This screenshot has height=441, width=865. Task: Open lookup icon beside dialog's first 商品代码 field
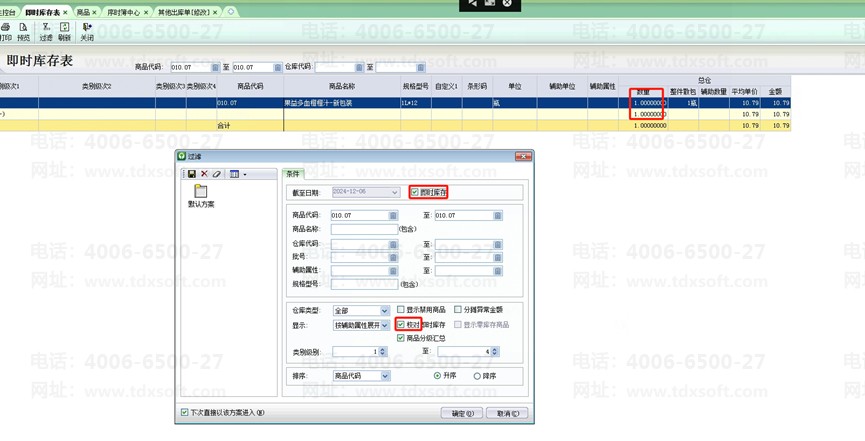tap(393, 215)
